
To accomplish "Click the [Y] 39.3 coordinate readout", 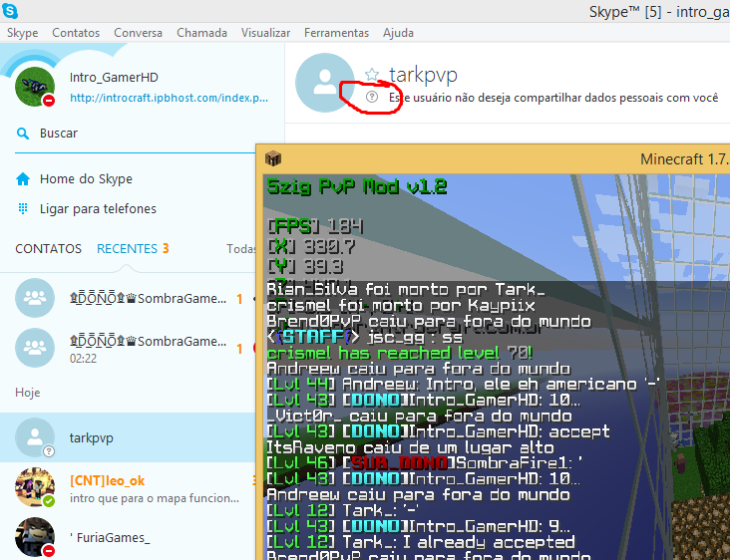I will click(305, 266).
